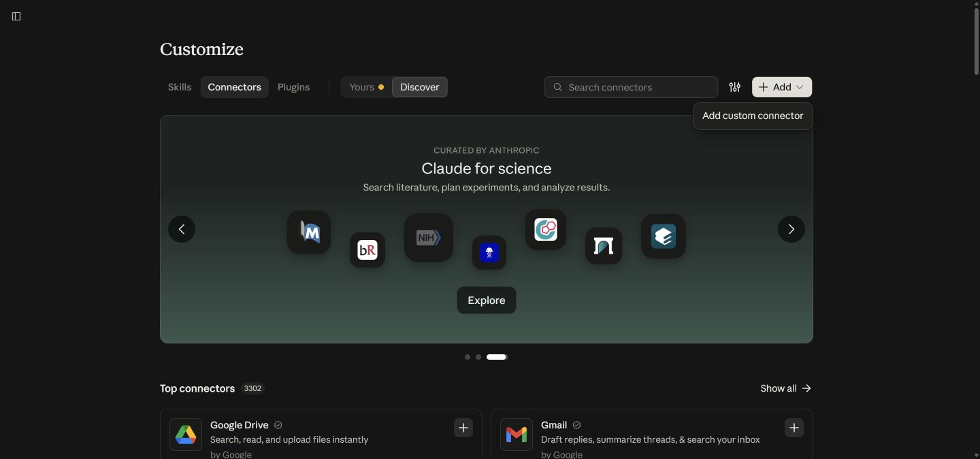Click the arch-shaped connector icon

pos(604,246)
